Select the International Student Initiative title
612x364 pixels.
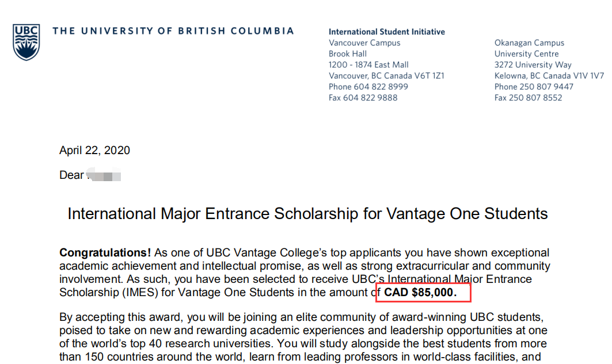click(387, 32)
